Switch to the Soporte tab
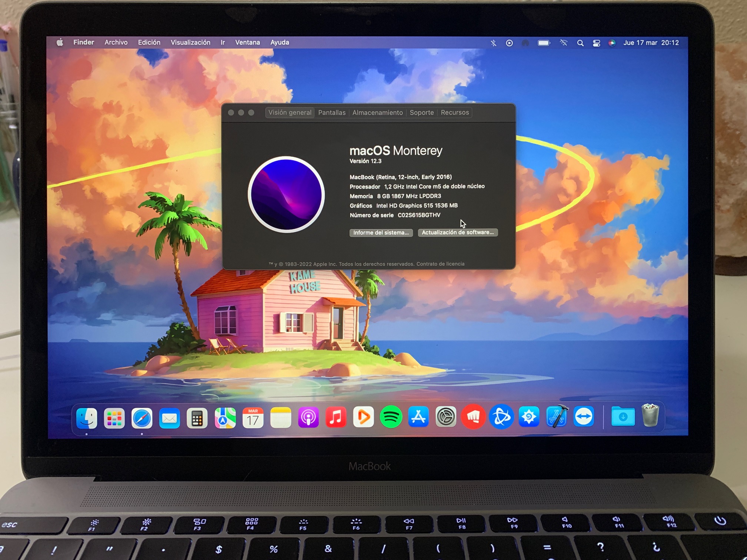 coord(422,113)
